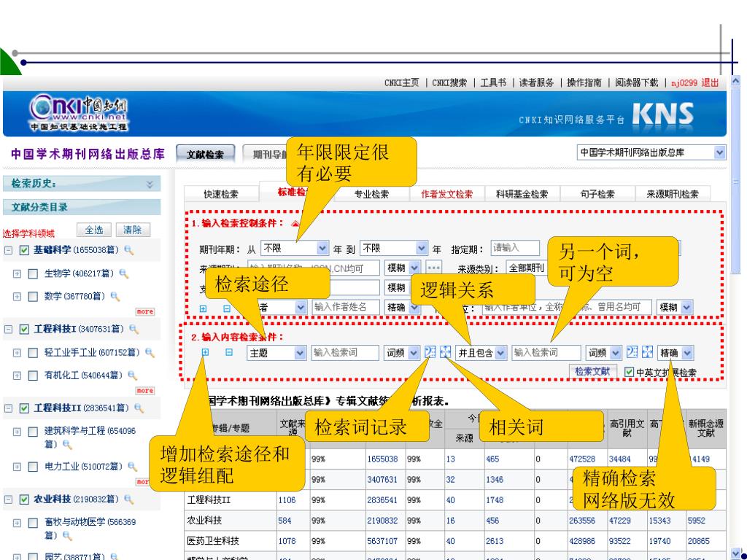The image size is (747, 560).
Task: Uncheck the 农业科技 checkbox
Action: [x=24, y=499]
